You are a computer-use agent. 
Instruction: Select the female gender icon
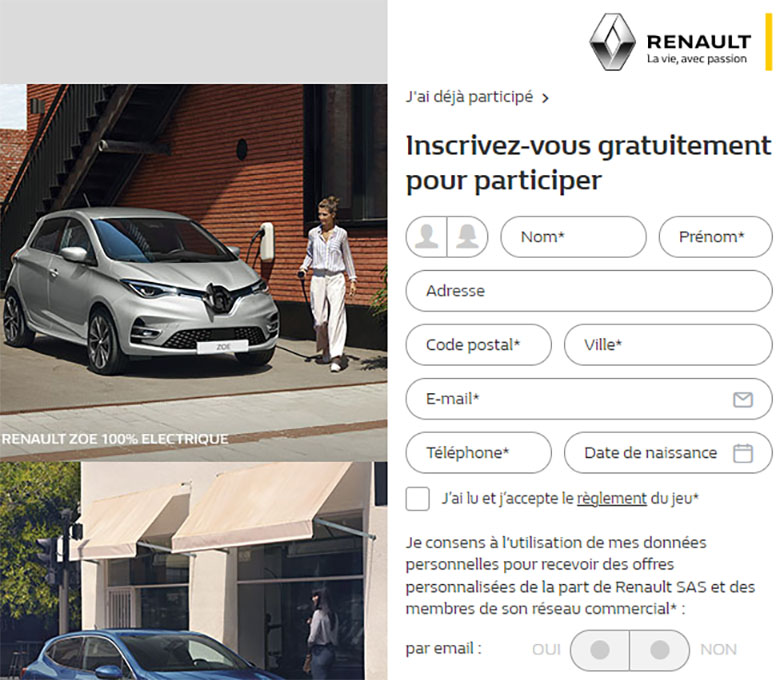click(x=467, y=237)
